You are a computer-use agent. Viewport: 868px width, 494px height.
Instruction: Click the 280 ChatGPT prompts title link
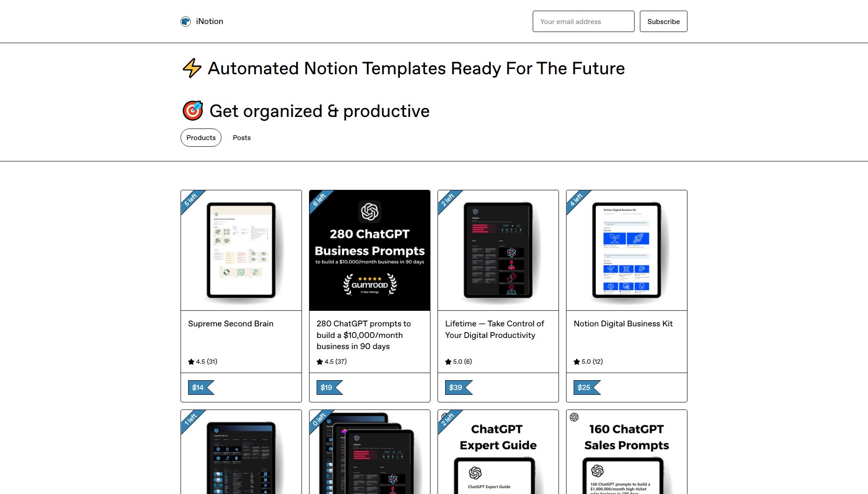364,335
